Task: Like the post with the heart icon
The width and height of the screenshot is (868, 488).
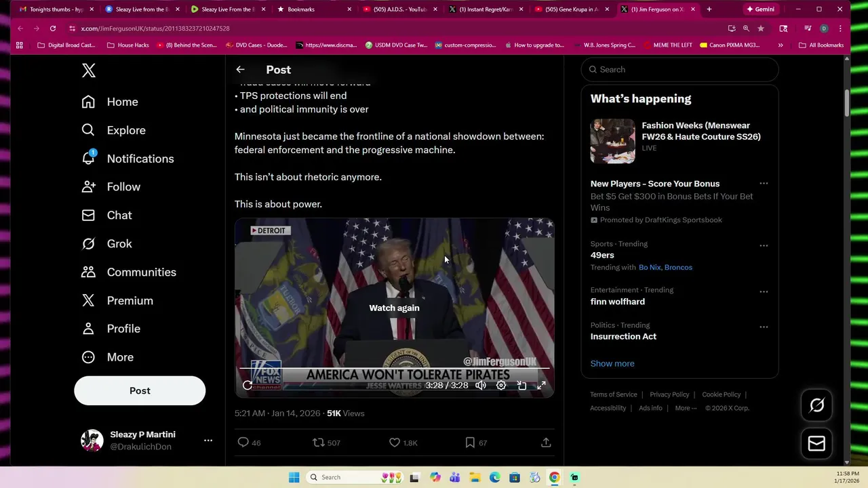Action: coord(395,443)
